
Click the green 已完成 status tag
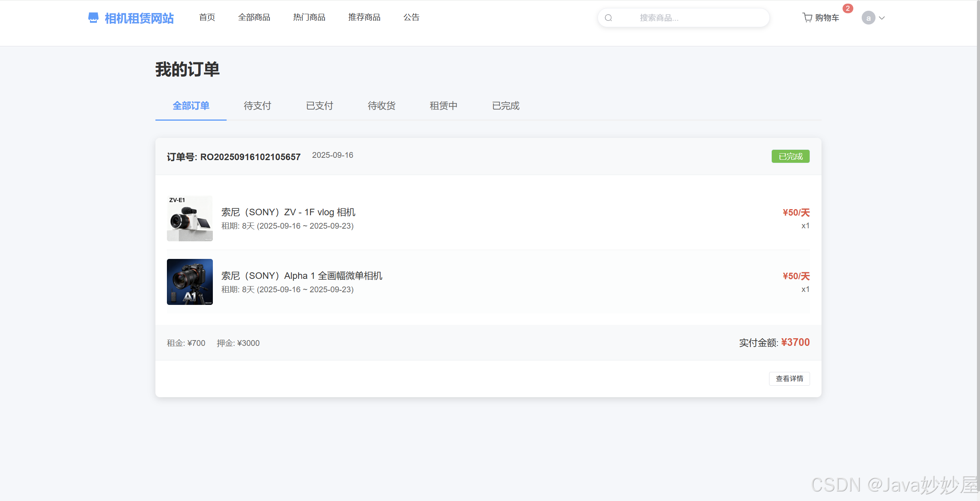tap(791, 156)
